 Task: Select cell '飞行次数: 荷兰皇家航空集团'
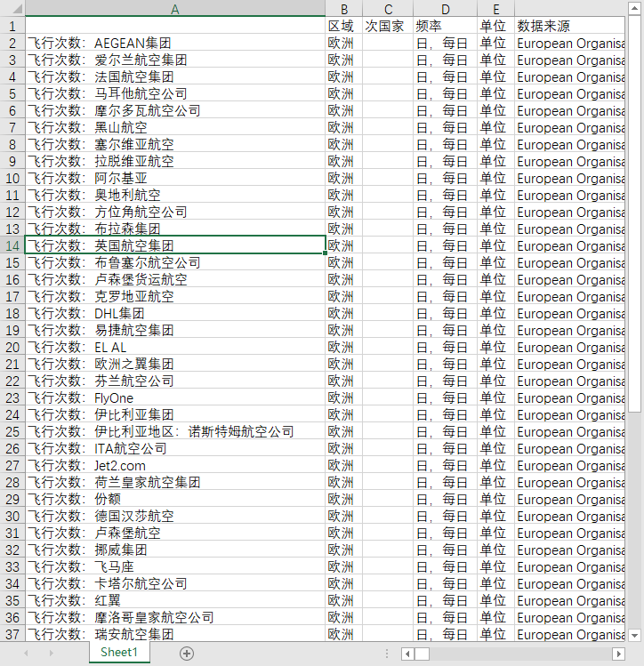pos(175,482)
